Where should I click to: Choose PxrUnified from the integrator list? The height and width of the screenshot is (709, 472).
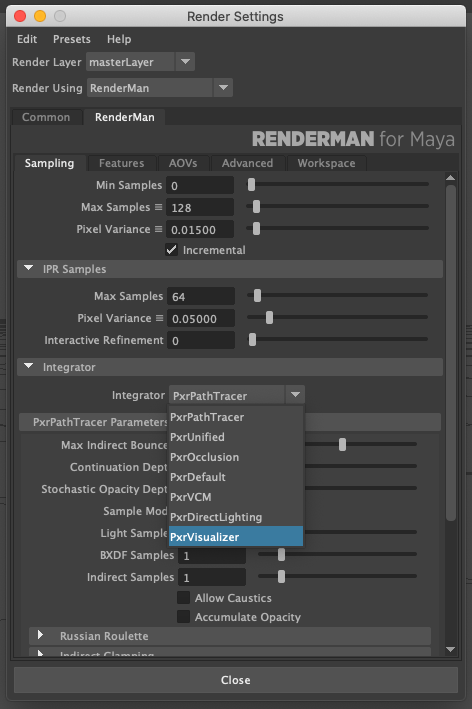coord(236,437)
